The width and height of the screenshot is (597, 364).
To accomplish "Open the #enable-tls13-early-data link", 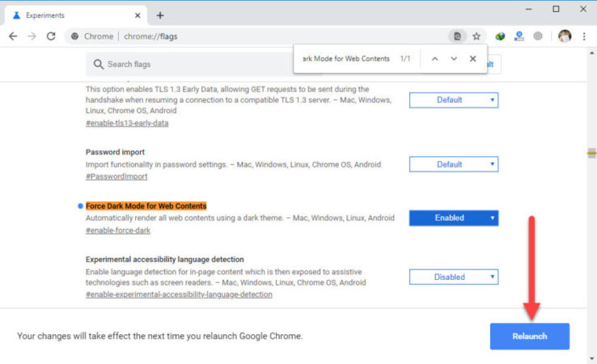I will click(x=127, y=123).
